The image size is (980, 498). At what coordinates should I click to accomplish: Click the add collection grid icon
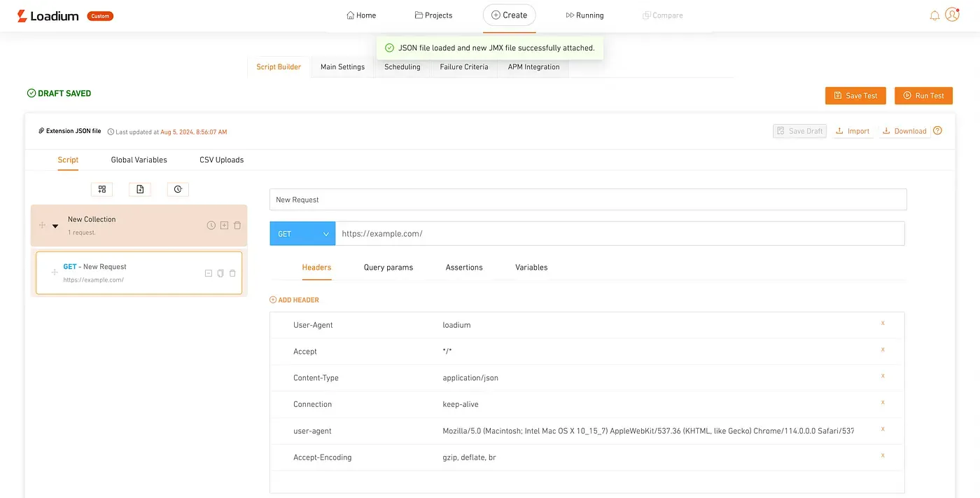[101, 189]
